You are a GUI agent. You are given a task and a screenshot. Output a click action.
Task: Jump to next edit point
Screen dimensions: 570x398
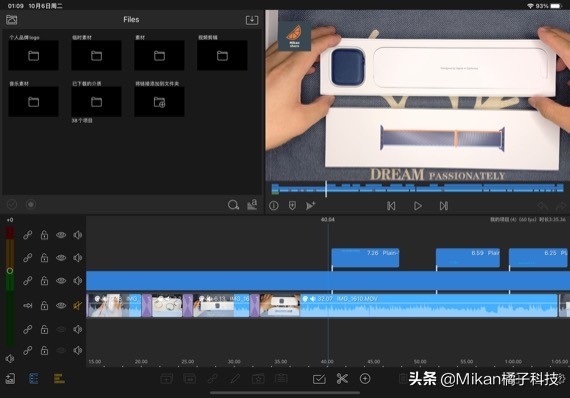pyautogui.click(x=443, y=206)
